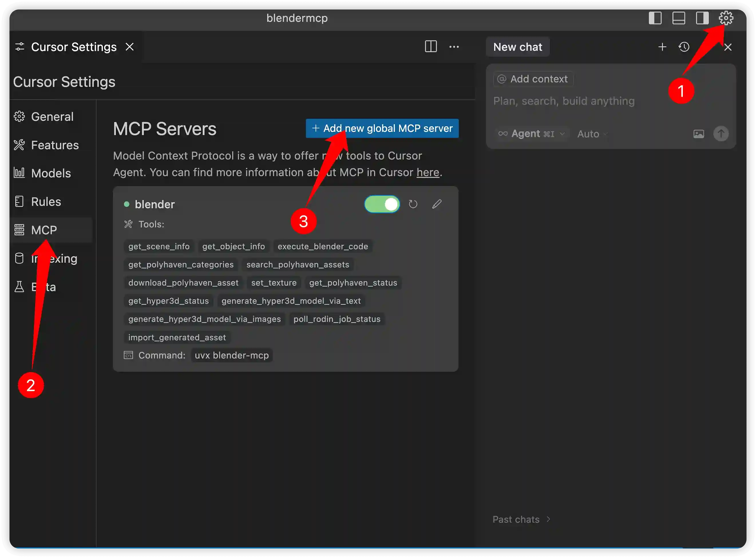Click Add new global MCP server
The height and width of the screenshot is (558, 756).
coord(382,128)
